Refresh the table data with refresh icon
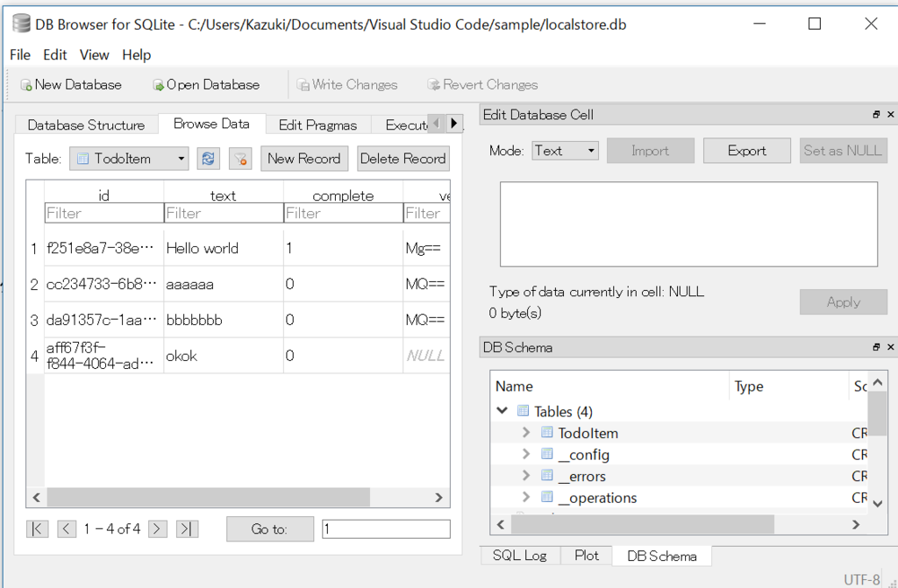898x588 pixels. (209, 159)
